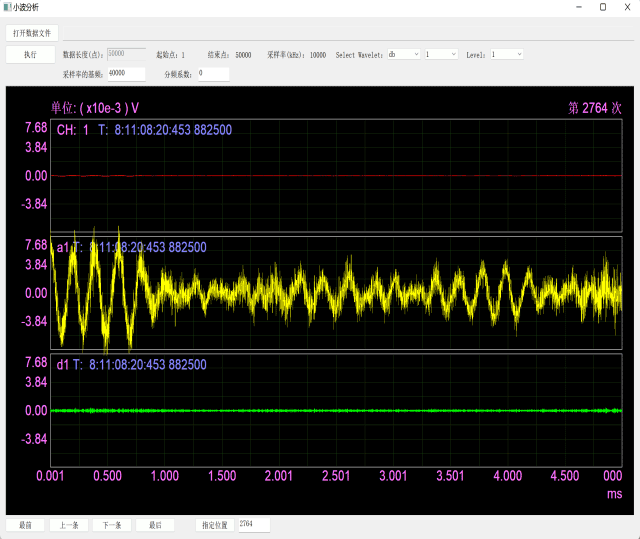Click the 结束点: 50000 label
This screenshot has width=640, height=539.
tap(229, 55)
